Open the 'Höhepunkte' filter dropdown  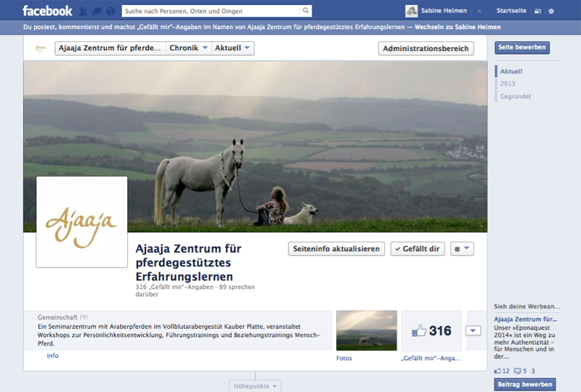pyautogui.click(x=254, y=386)
